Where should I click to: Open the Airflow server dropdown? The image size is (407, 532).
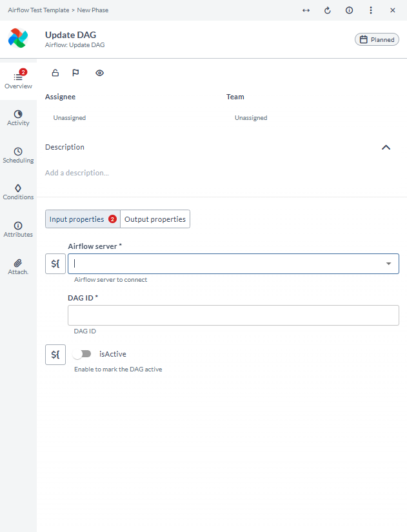coord(388,264)
